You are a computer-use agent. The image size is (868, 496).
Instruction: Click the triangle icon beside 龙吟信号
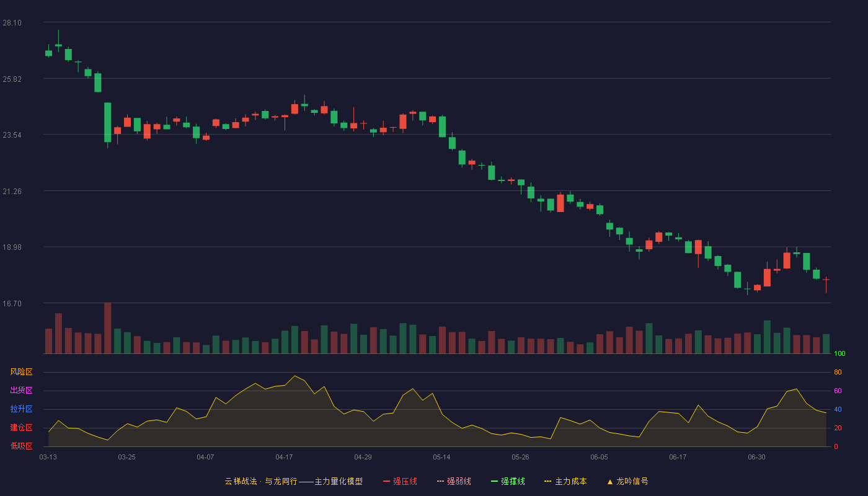coord(610,481)
